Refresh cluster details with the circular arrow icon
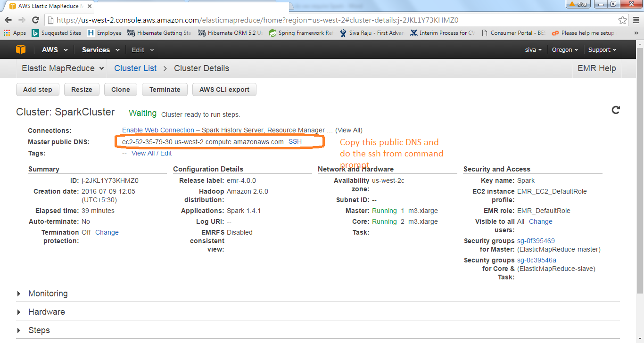Screen dimensions: 644x343 [615, 110]
